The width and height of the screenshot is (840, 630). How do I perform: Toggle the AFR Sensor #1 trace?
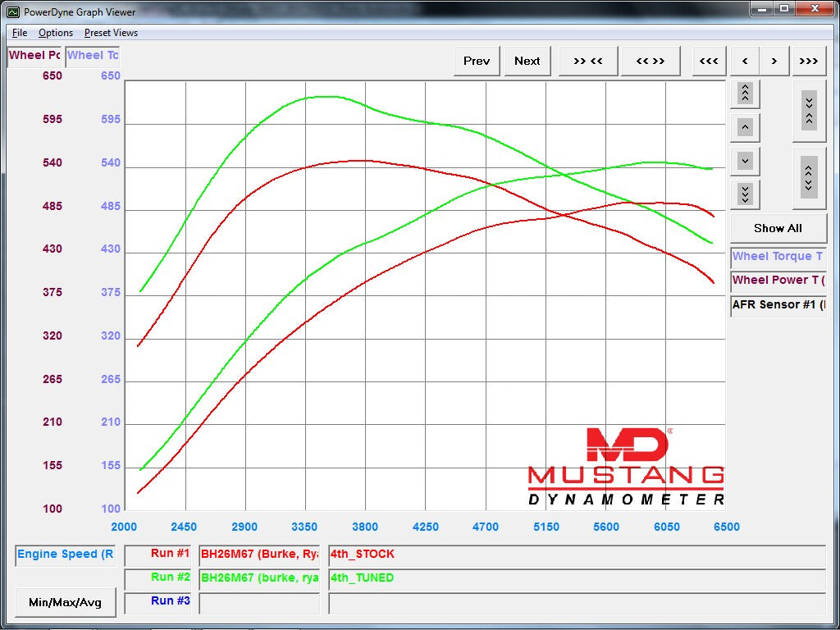click(x=778, y=305)
